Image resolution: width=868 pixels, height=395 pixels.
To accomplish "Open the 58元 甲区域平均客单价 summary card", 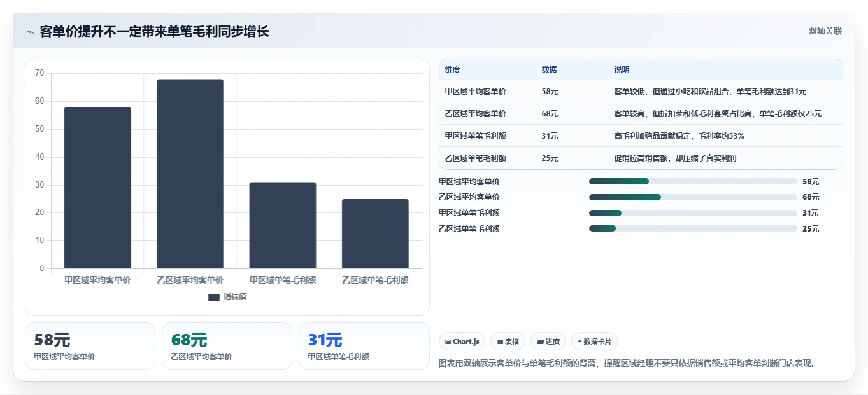I will click(90, 346).
